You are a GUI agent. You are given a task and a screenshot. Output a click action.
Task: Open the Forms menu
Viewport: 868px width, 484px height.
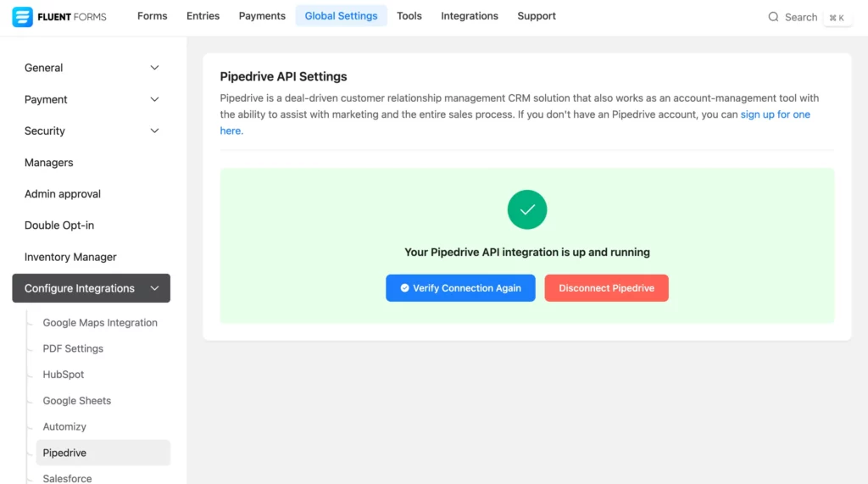coord(153,16)
